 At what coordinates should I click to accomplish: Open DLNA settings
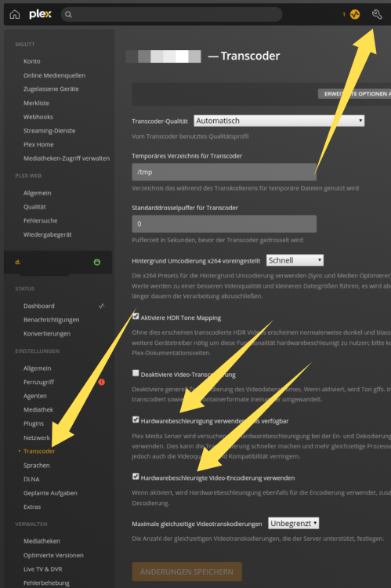point(31,479)
